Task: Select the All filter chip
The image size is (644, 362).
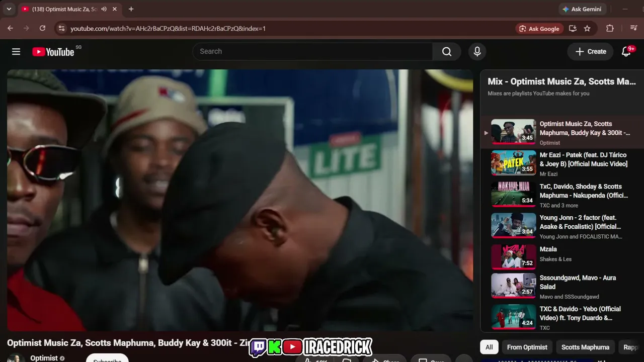Action: pyautogui.click(x=489, y=347)
